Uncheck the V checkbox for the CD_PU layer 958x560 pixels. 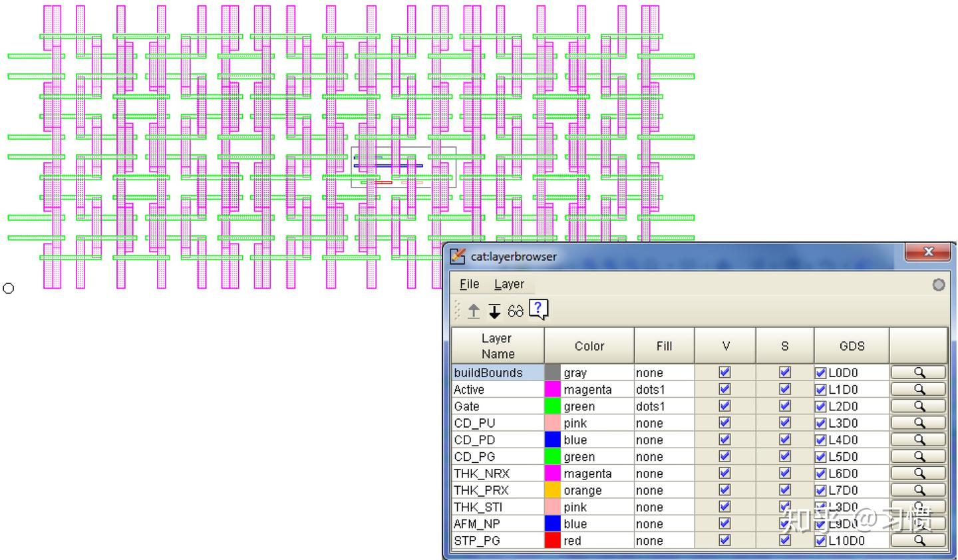[724, 422]
